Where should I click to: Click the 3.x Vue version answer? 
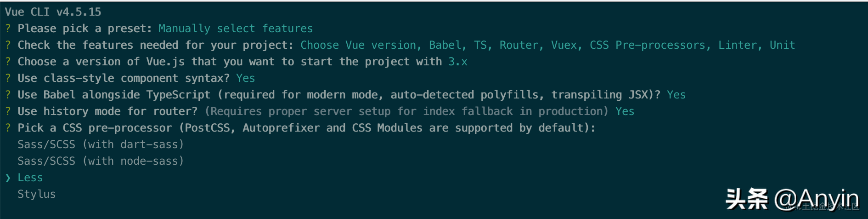[458, 62]
